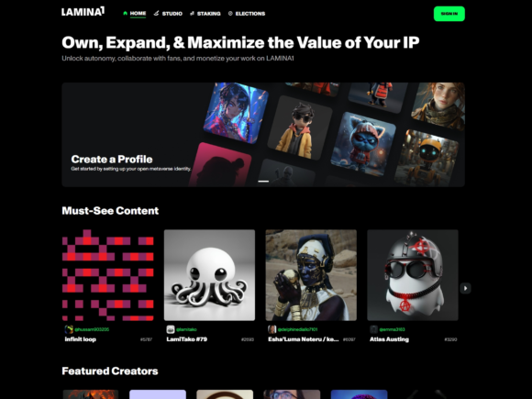Click the Studio brush icon
532x399 pixels.
point(156,13)
